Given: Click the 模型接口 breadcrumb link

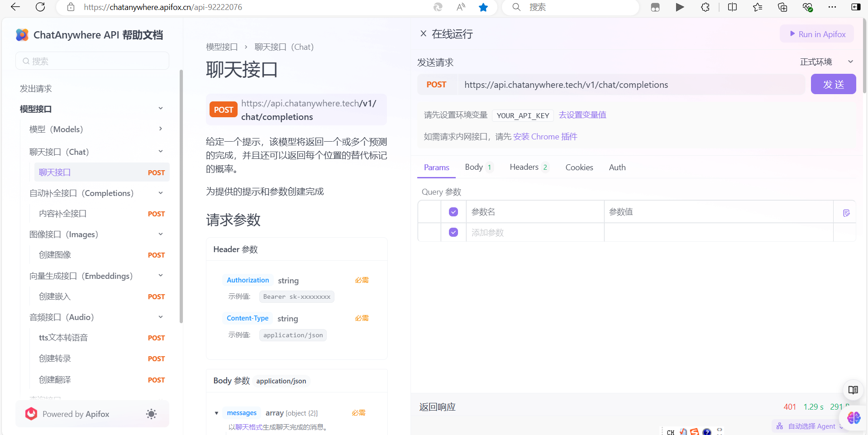Looking at the screenshot, I should coord(222,47).
